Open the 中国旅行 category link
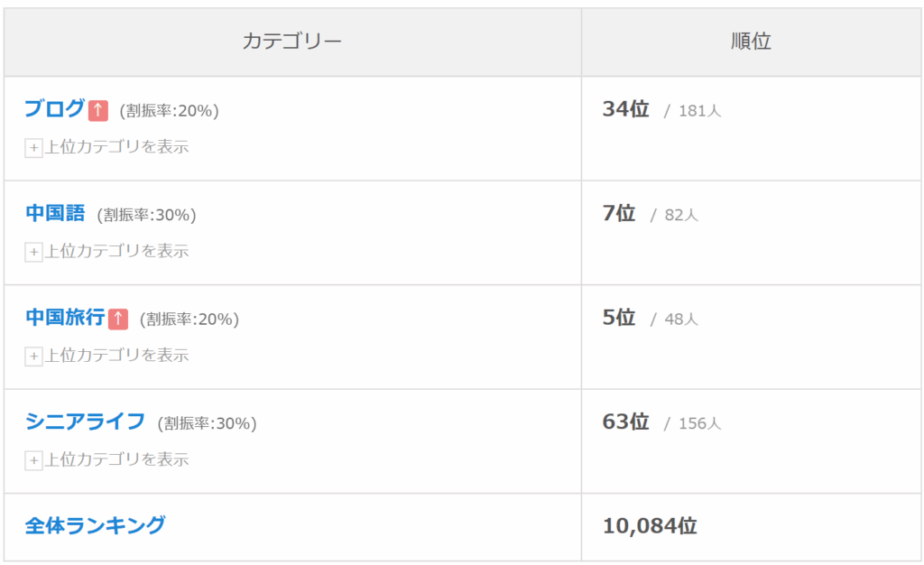The height and width of the screenshot is (565, 924). click(65, 317)
